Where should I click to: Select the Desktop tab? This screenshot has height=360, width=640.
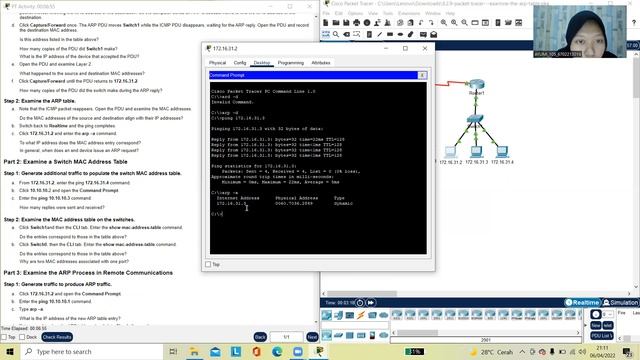tap(262, 63)
